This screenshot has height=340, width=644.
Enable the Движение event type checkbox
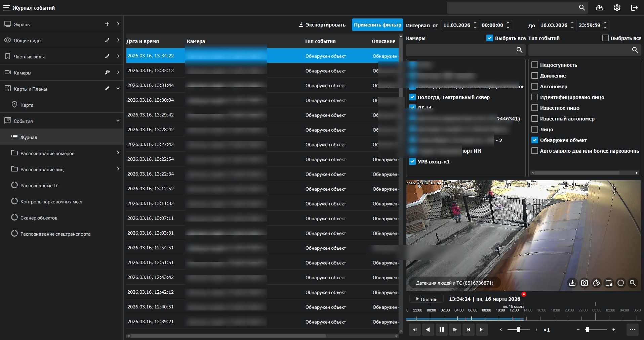click(x=535, y=76)
